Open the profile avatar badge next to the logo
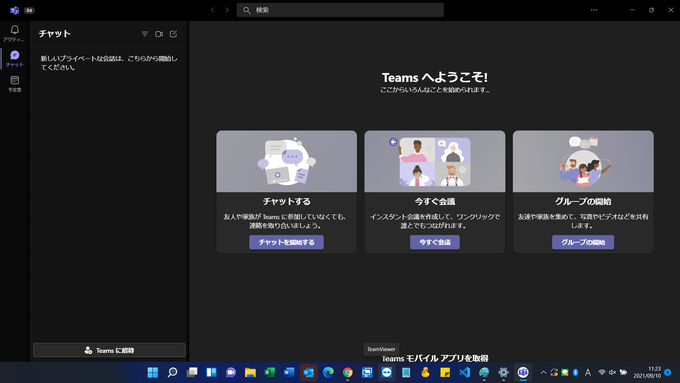This screenshot has width=680, height=383. tap(29, 10)
